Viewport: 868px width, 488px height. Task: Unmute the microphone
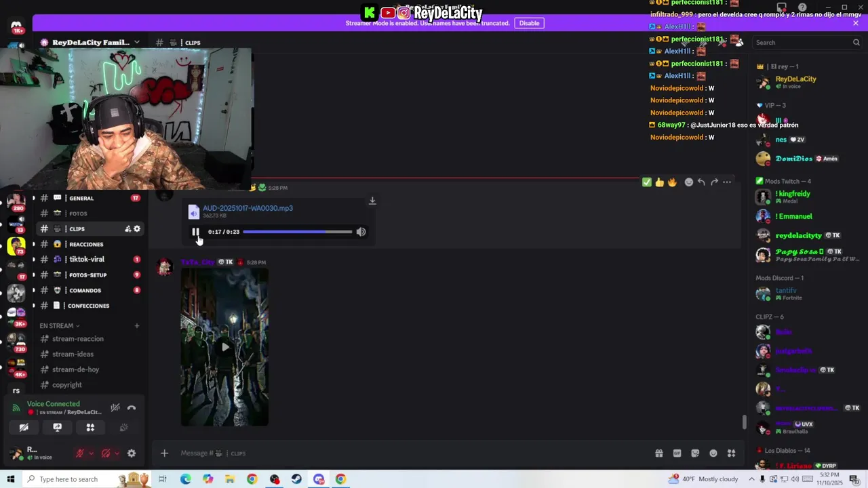click(x=79, y=453)
